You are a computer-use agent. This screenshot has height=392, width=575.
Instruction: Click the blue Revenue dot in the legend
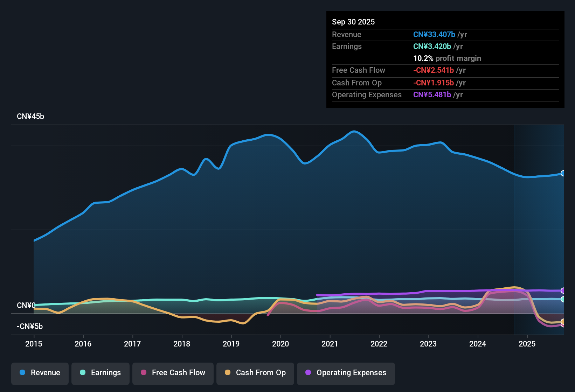pyautogui.click(x=22, y=373)
